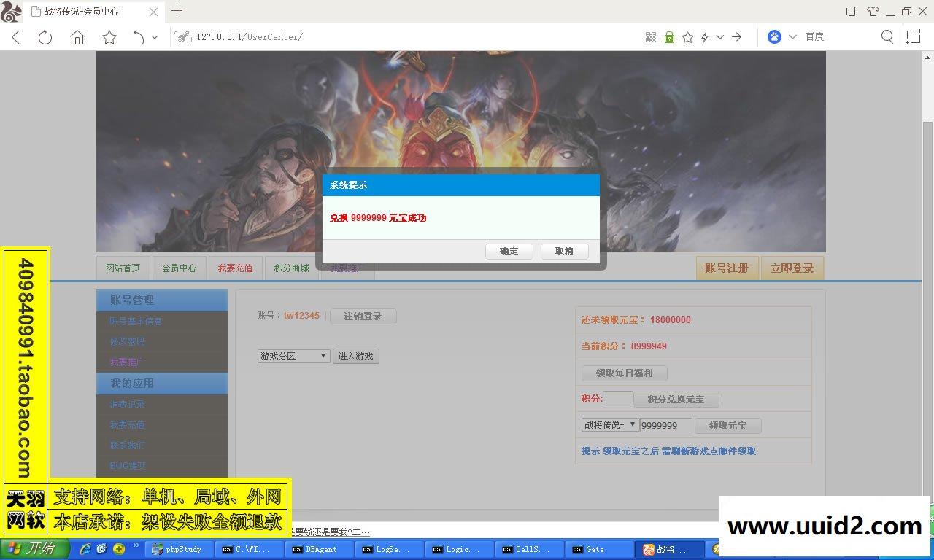Open the search engine switcher chevron

pyautogui.click(x=792, y=37)
